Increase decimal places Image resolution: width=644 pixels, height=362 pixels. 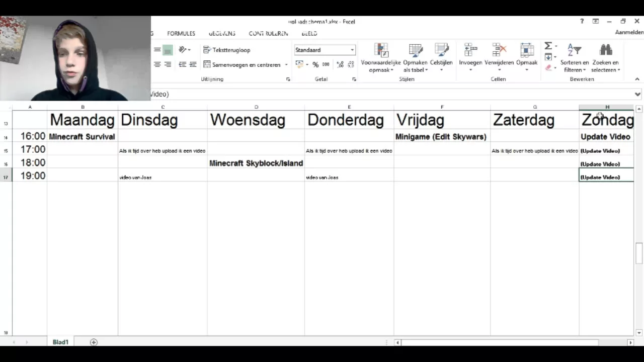click(x=340, y=64)
